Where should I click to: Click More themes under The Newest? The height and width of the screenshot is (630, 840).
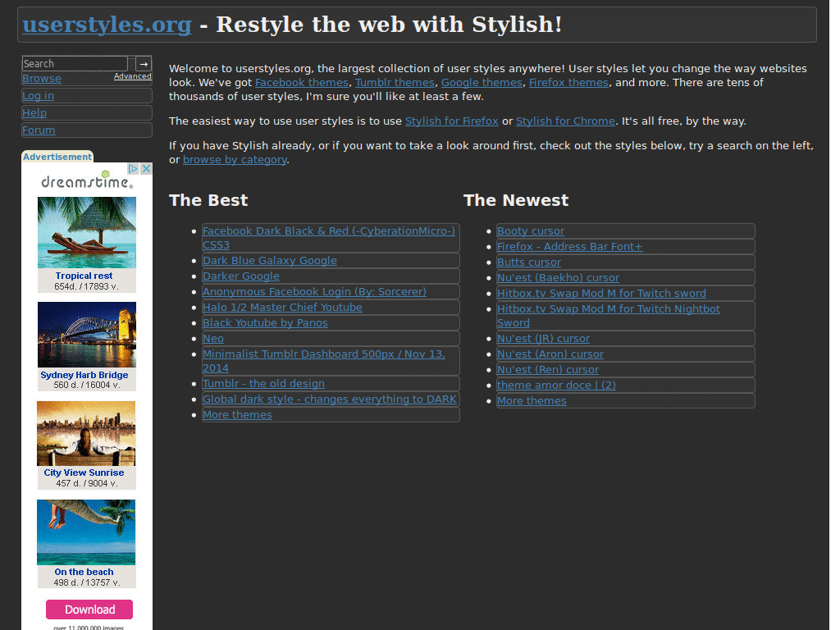click(532, 400)
